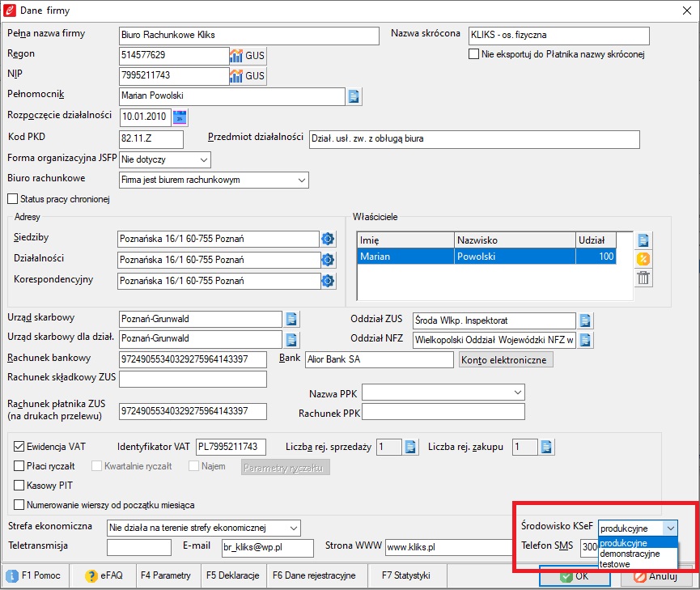Click gear icon beside Siedziby address

328,239
